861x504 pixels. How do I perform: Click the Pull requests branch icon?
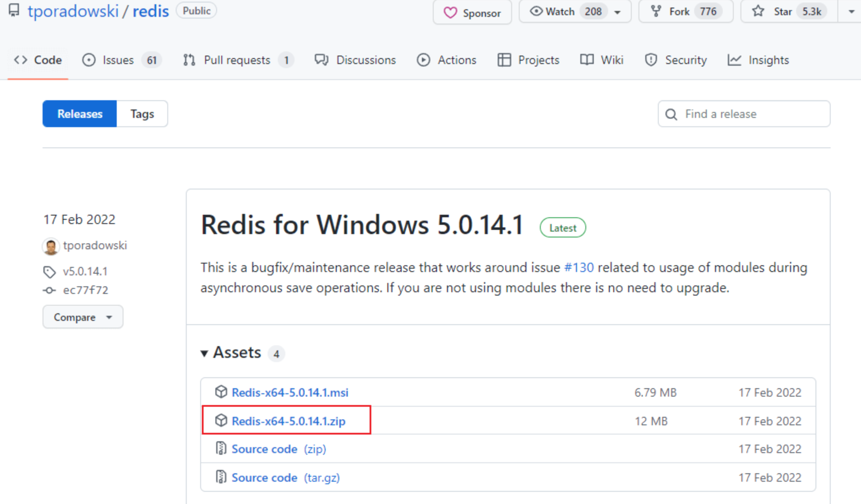pos(189,60)
